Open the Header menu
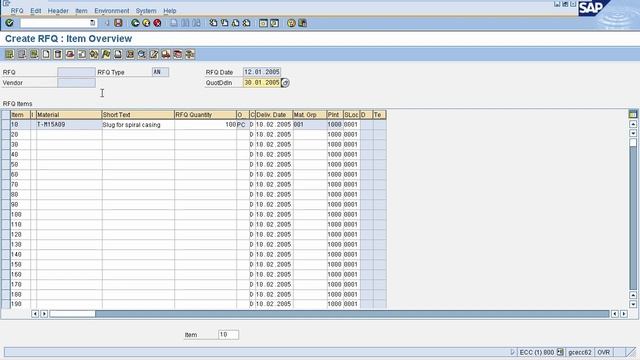This screenshot has height=360, width=640. tap(58, 11)
